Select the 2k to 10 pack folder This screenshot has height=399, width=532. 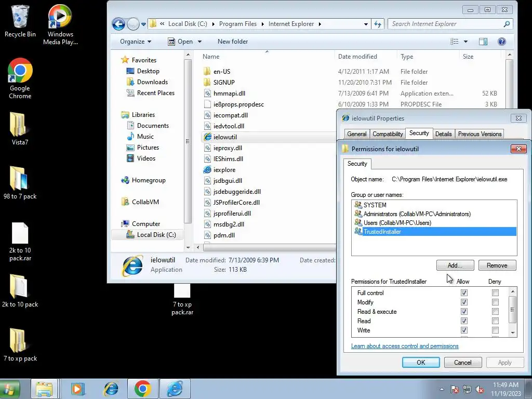(20, 290)
